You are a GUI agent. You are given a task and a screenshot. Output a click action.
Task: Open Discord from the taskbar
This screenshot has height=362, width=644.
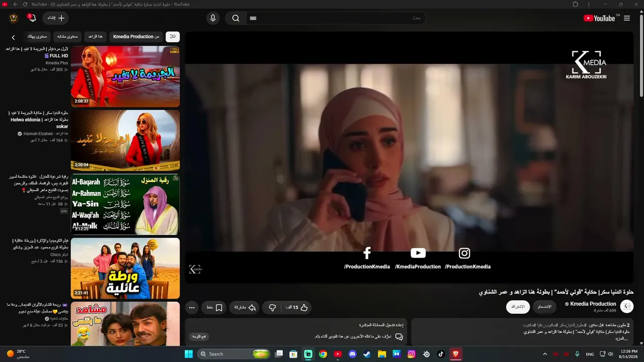352,354
